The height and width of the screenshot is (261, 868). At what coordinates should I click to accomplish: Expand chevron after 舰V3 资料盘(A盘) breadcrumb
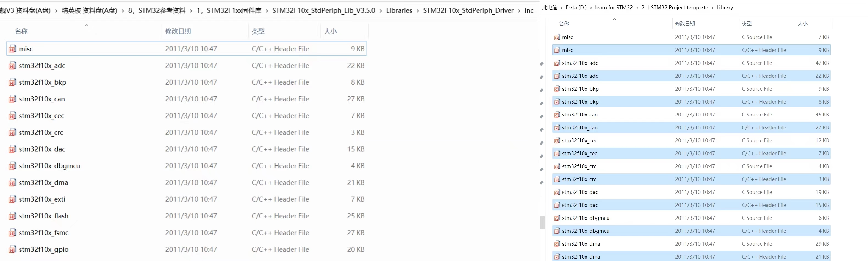point(56,11)
